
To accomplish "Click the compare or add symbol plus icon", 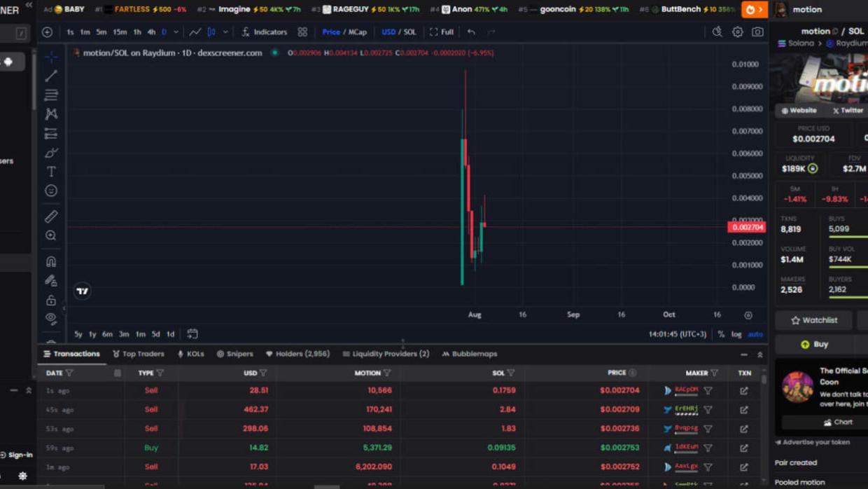I will tap(47, 32).
